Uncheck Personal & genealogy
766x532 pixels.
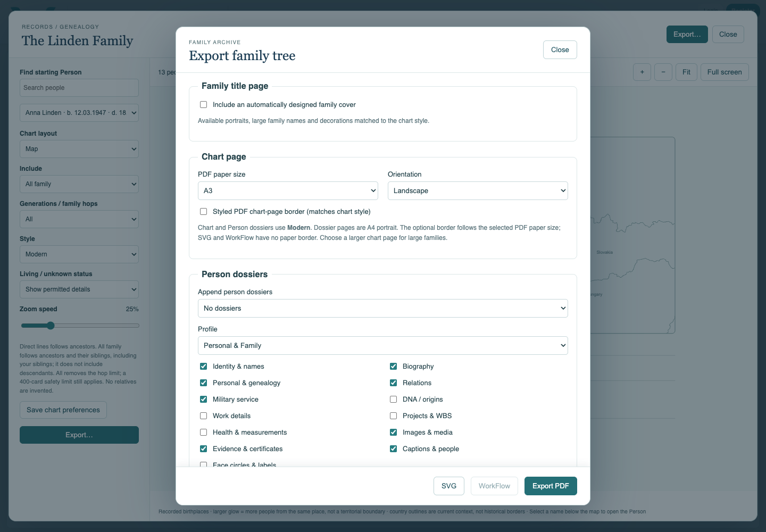coord(203,383)
